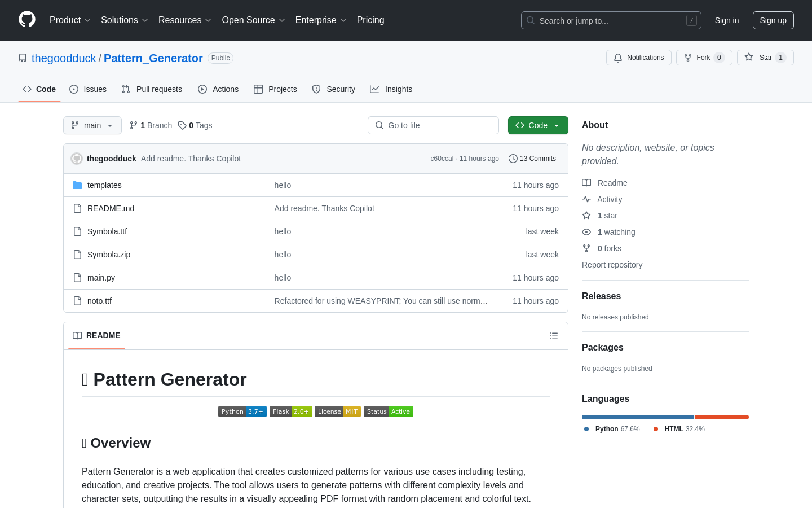Image resolution: width=812 pixels, height=508 pixels.
Task: Go to the GitHub homepage logo
Action: tap(27, 20)
